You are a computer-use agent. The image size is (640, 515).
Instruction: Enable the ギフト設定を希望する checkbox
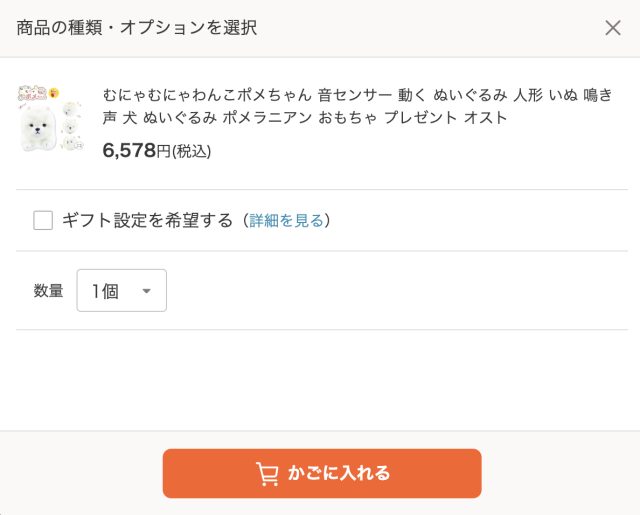(x=43, y=220)
